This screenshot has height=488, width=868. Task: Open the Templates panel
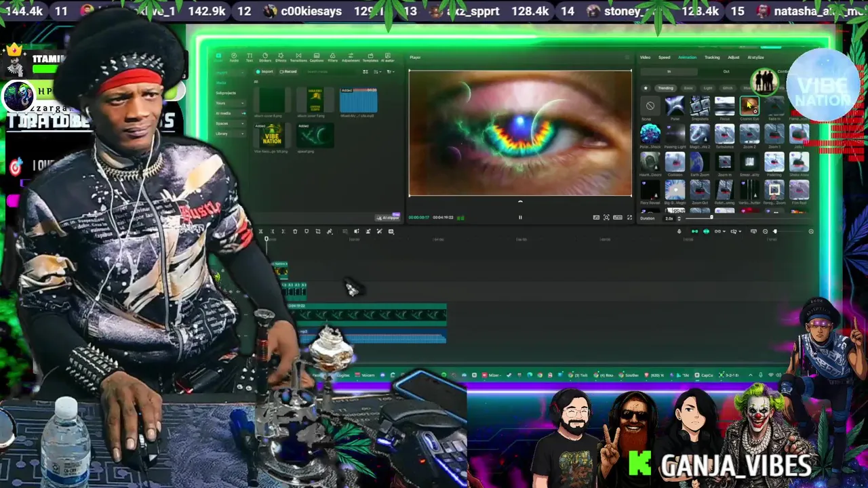tap(370, 58)
